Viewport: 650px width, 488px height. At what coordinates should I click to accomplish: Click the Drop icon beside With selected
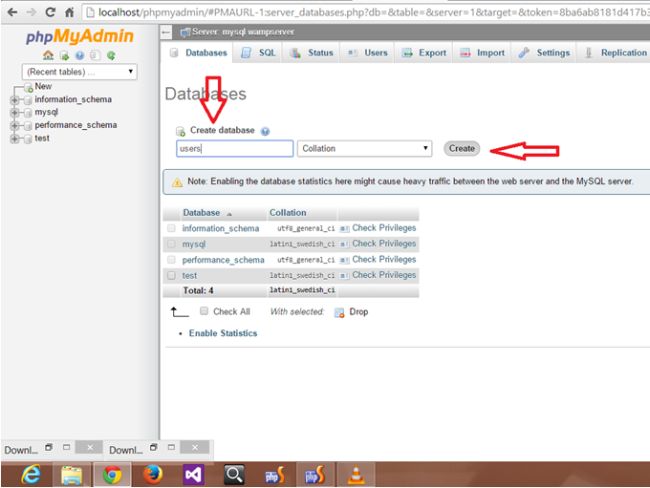(x=339, y=313)
